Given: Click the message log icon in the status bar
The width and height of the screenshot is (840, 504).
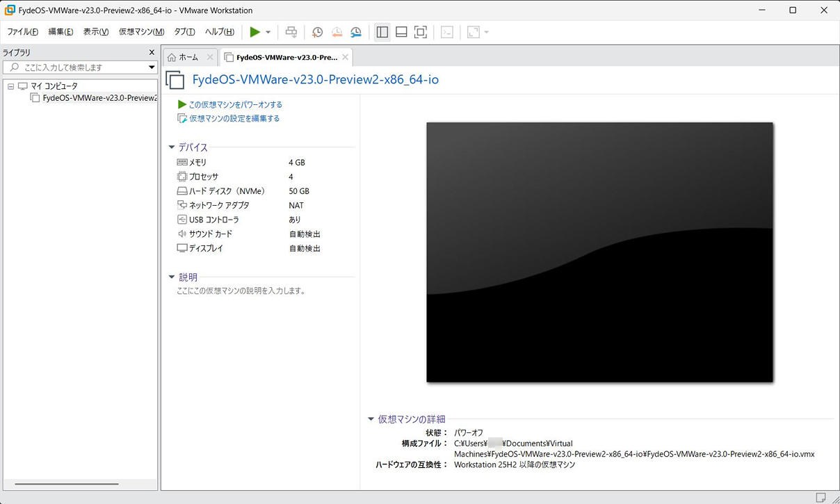Looking at the screenshot, I should click(821, 497).
